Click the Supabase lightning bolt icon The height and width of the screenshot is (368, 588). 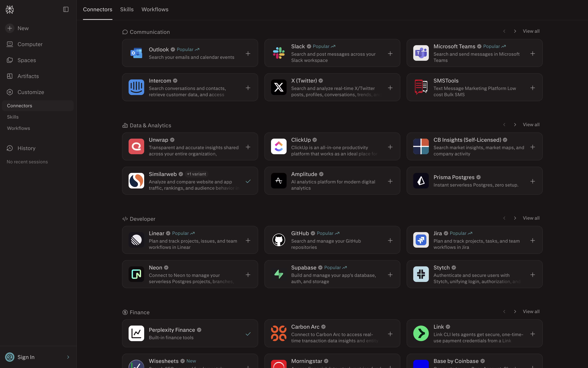pyautogui.click(x=279, y=274)
